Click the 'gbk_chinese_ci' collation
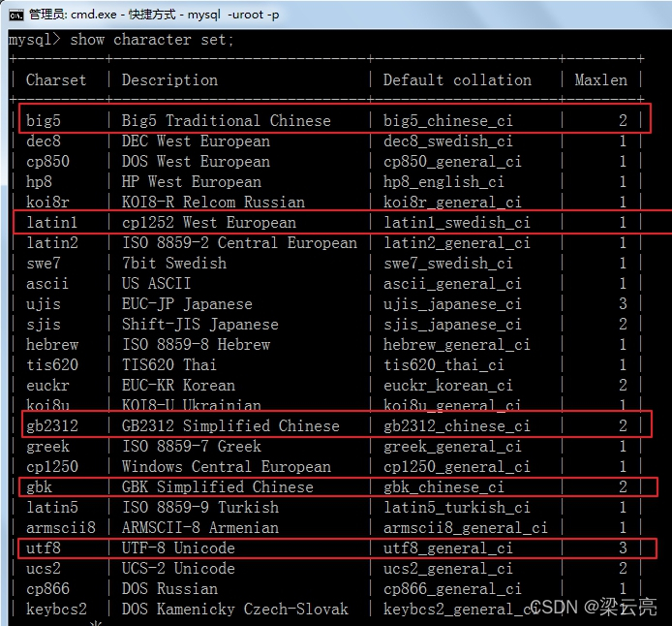 click(x=443, y=487)
